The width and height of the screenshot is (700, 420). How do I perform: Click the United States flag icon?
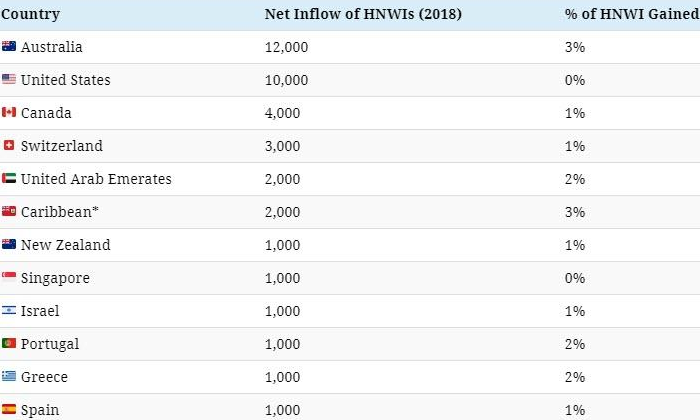click(9, 80)
